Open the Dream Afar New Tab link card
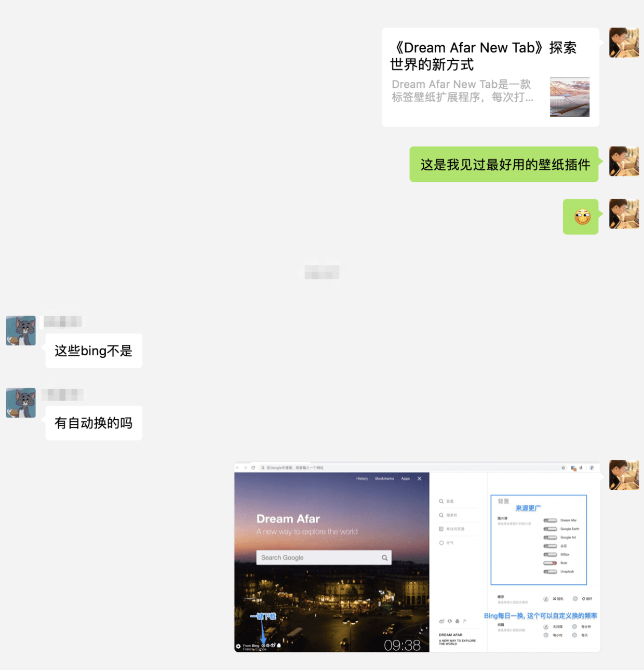The width and height of the screenshot is (644, 670). point(490,77)
